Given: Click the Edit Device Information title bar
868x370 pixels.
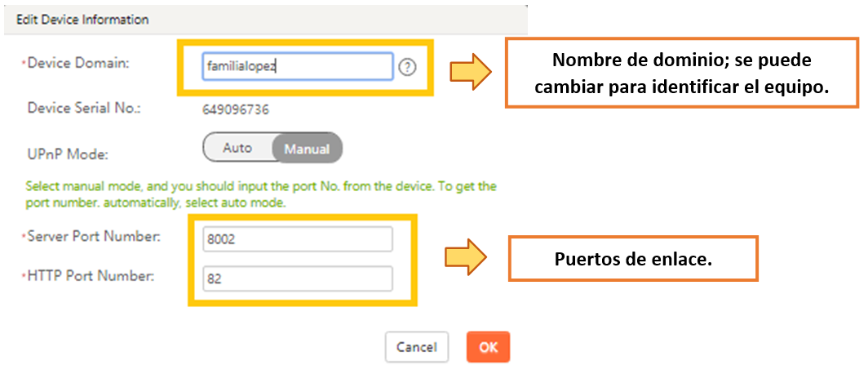Looking at the screenshot, I should pyautogui.click(x=266, y=20).
